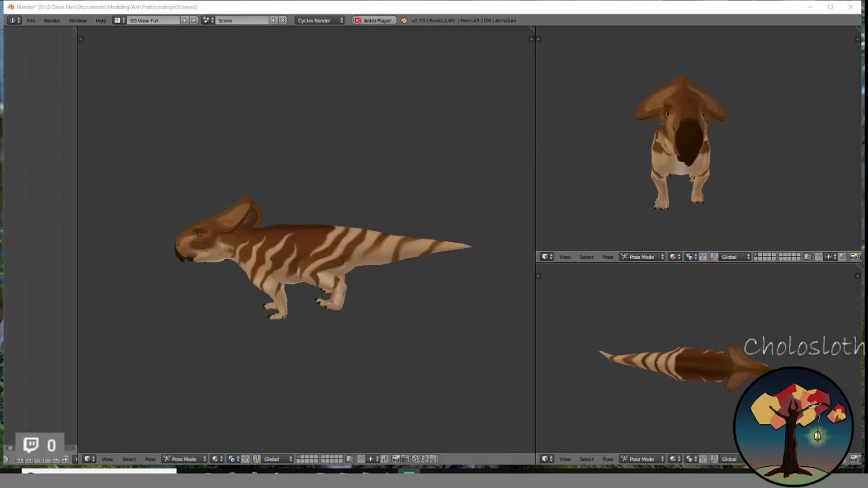Viewport: 868px width, 488px height.
Task: Open Pose Mode dropdown in main viewport
Action: point(185,459)
